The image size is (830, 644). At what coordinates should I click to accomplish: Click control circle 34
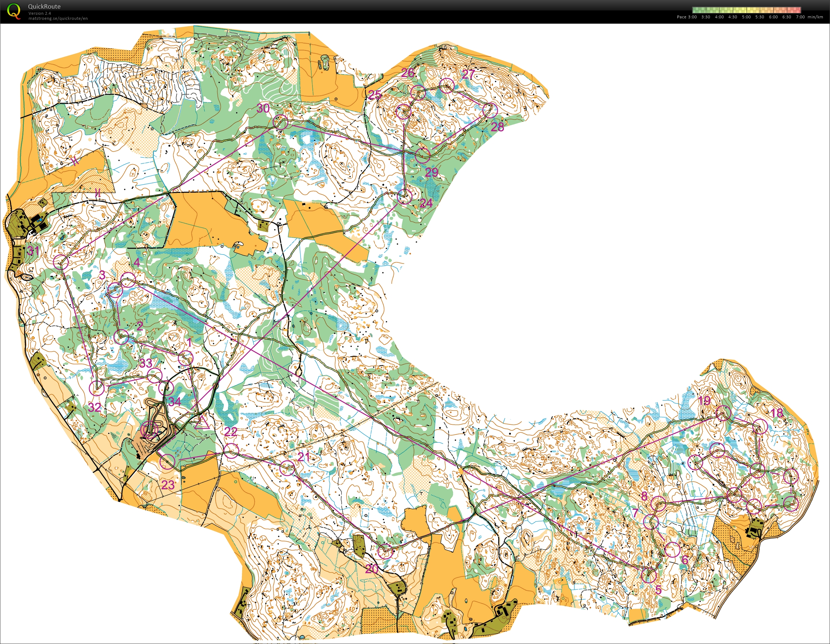point(166,388)
